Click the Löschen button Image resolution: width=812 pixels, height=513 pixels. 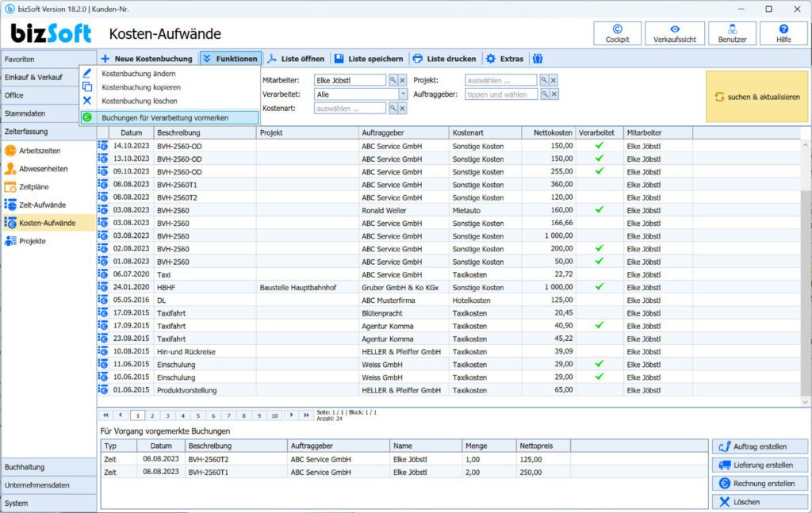(760, 502)
